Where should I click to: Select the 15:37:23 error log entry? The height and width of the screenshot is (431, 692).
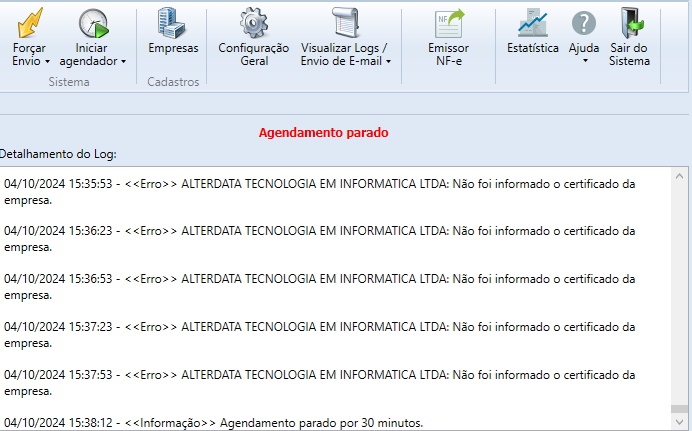(x=320, y=335)
